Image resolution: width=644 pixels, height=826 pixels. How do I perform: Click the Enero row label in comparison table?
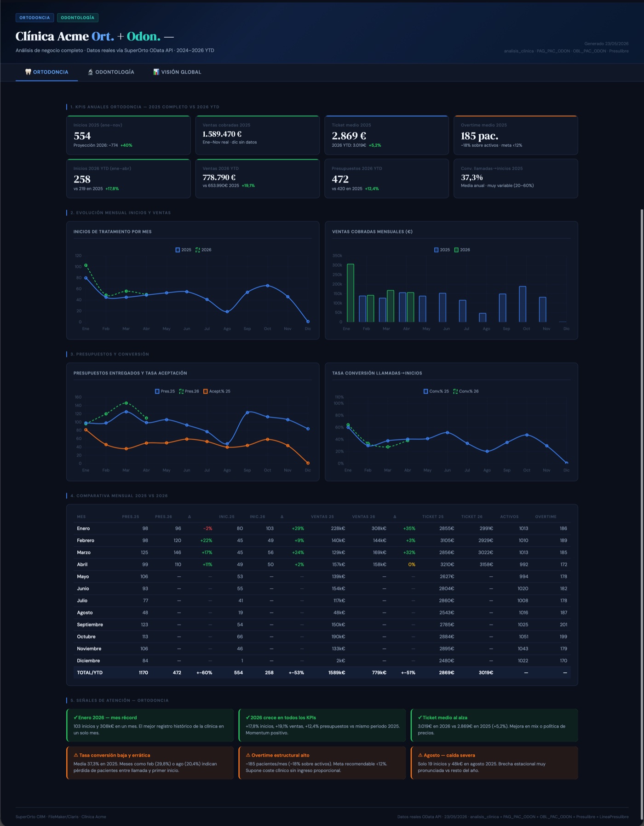click(83, 528)
